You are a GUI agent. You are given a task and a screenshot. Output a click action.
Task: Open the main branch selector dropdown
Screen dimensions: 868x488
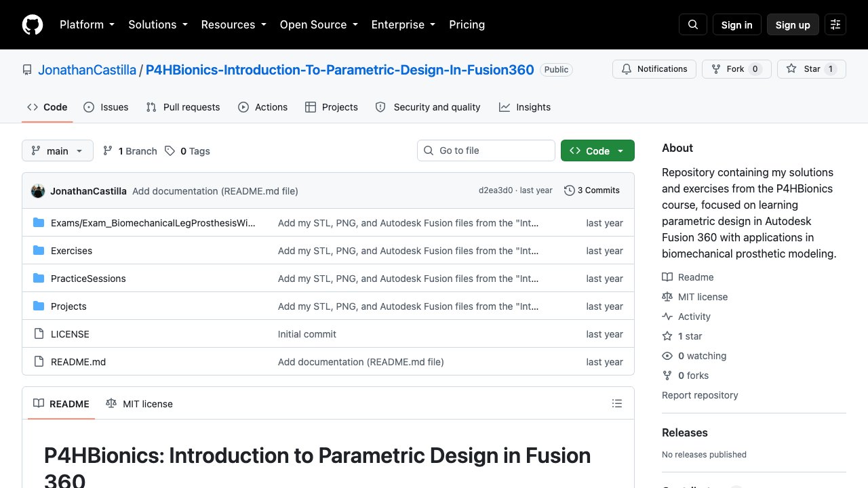[x=58, y=150]
